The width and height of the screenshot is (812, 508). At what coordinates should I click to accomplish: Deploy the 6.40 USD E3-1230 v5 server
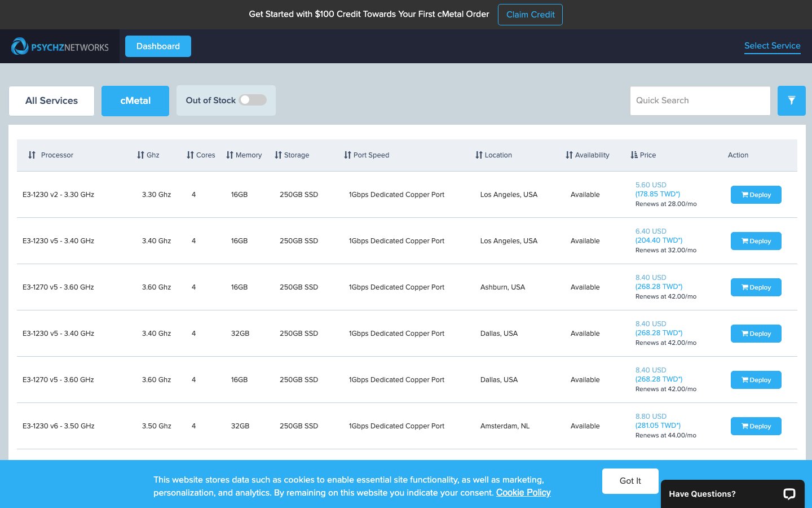point(756,241)
